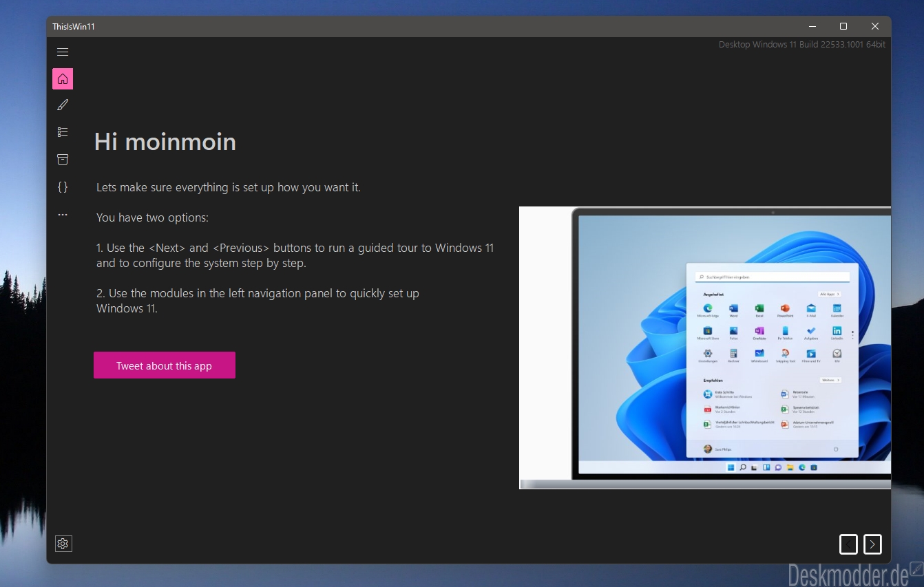Open the curly braces scripting module

pyautogui.click(x=63, y=186)
